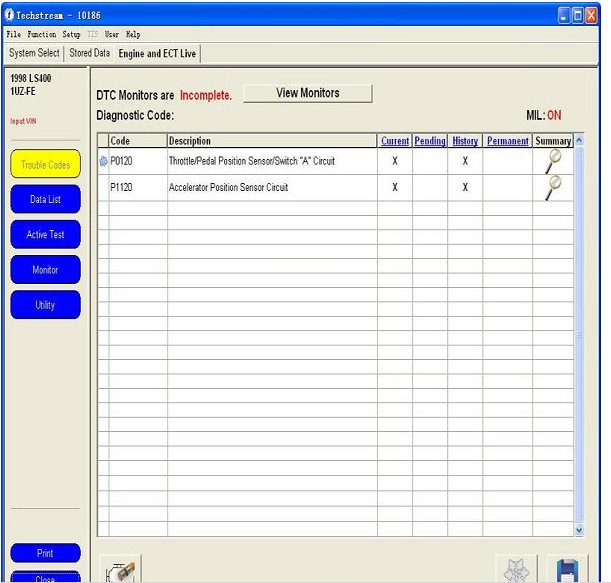Click the Throttle/Pedal Position Sensor description
The image size is (611, 583).
(252, 161)
